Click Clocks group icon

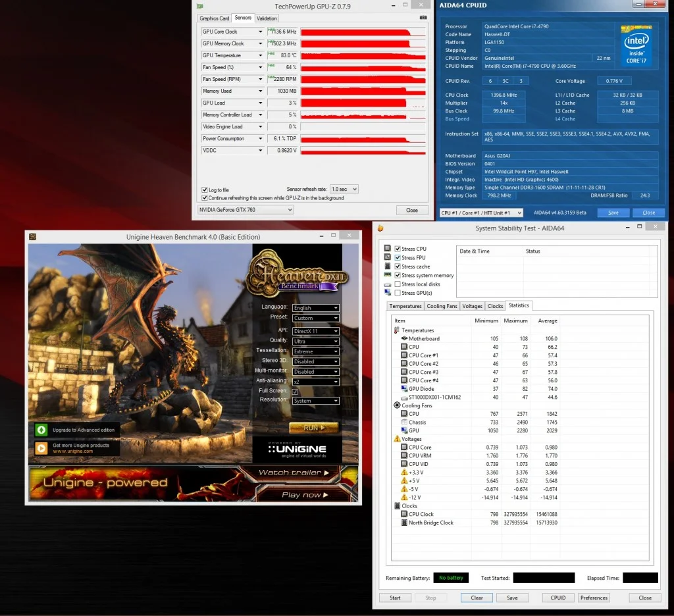point(397,506)
